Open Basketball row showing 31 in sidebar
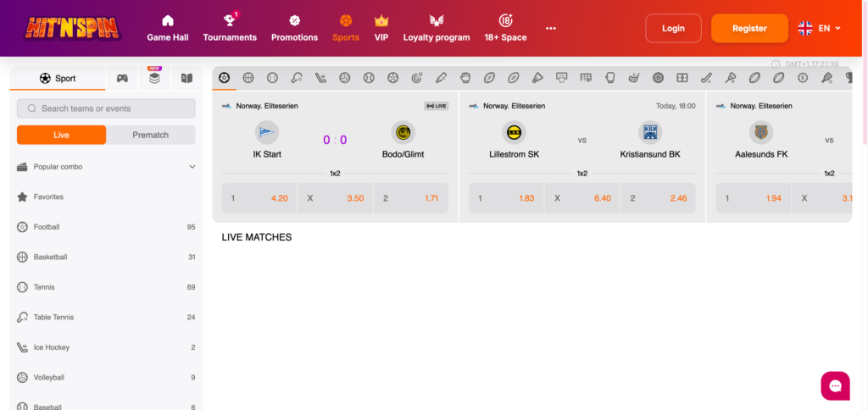Viewport: 868px width, 410px height. tap(106, 257)
